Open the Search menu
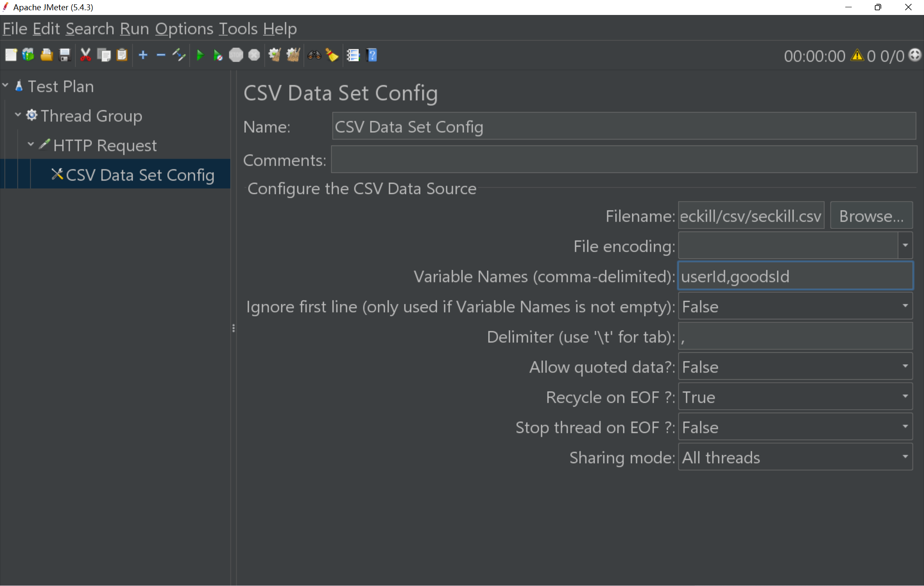Image resolution: width=924 pixels, height=586 pixels. click(90, 29)
